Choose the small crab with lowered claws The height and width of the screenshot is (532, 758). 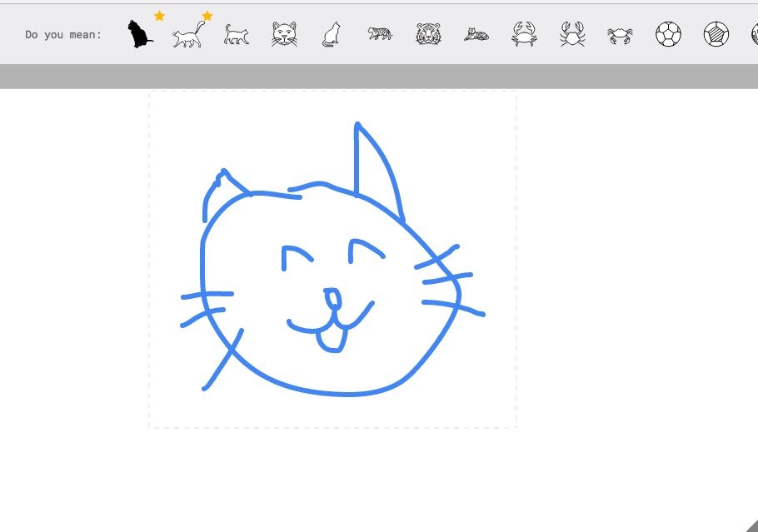(x=620, y=34)
